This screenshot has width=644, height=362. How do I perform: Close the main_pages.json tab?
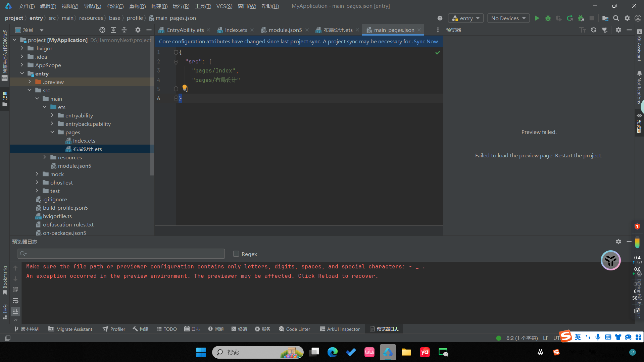point(419,30)
